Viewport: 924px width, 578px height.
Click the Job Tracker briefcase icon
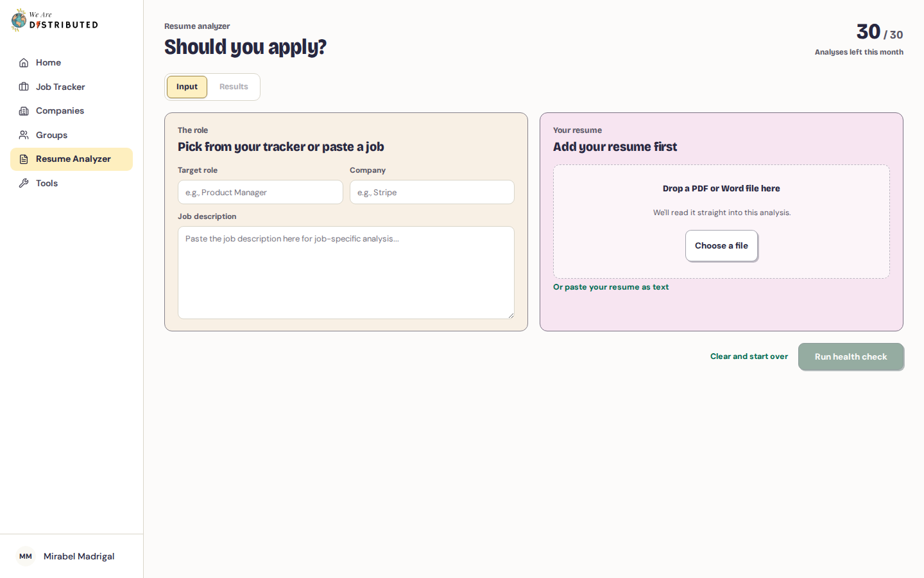click(x=24, y=87)
